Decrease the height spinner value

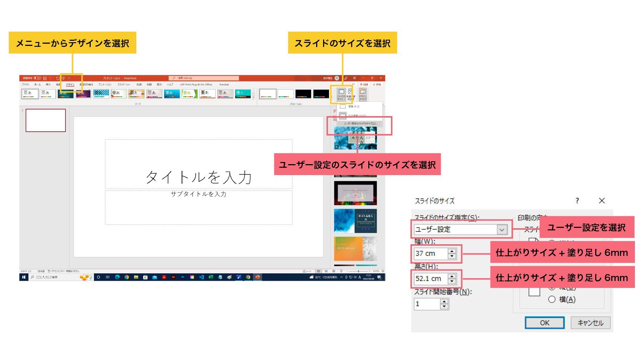pyautogui.click(x=452, y=281)
